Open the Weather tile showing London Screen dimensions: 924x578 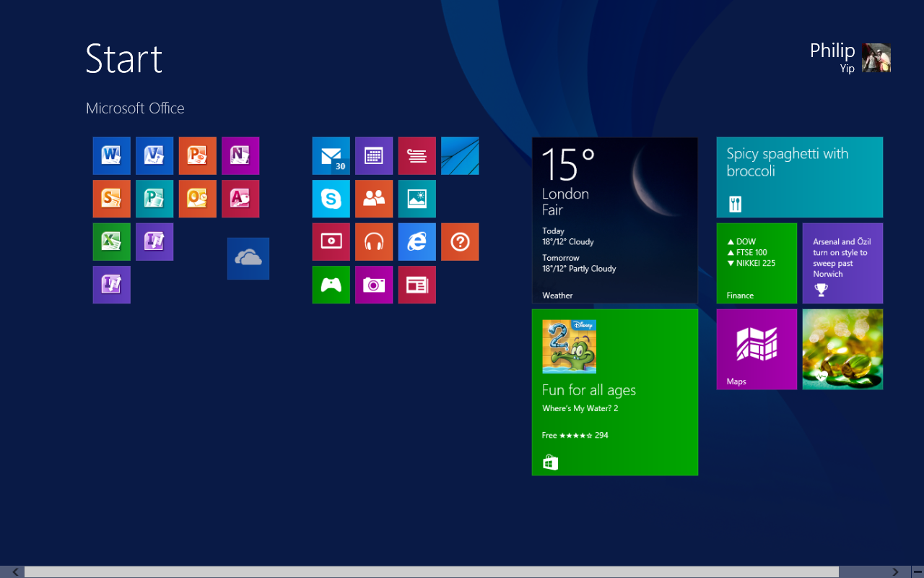coord(615,220)
